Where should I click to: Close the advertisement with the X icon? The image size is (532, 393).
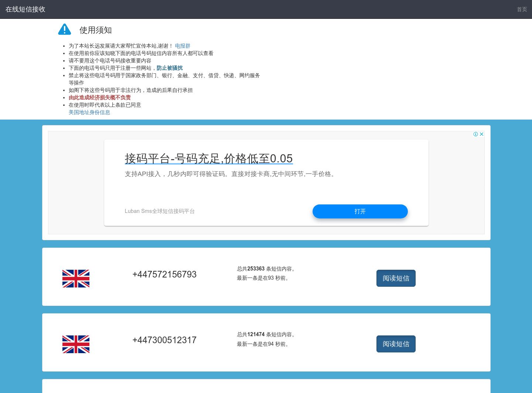pyautogui.click(x=481, y=134)
